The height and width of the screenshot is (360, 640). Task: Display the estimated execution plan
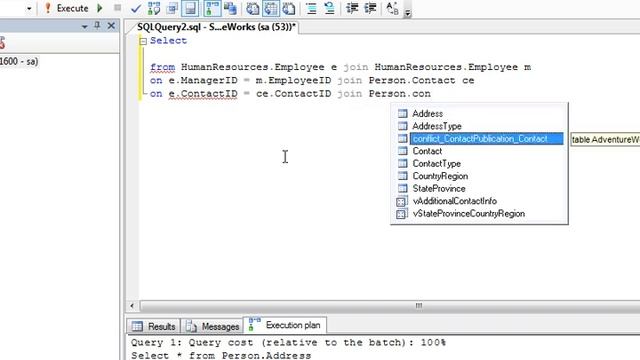pos(154,8)
